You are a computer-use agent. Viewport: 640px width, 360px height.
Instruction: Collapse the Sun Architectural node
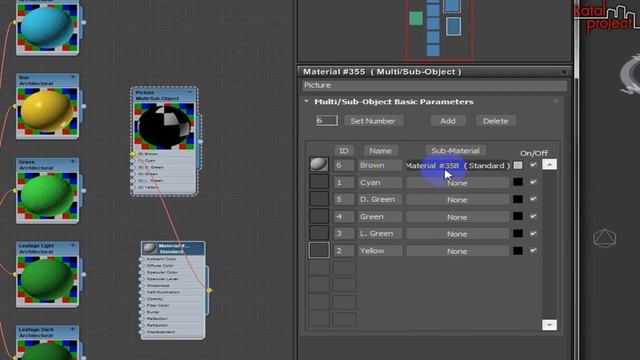click(x=73, y=77)
